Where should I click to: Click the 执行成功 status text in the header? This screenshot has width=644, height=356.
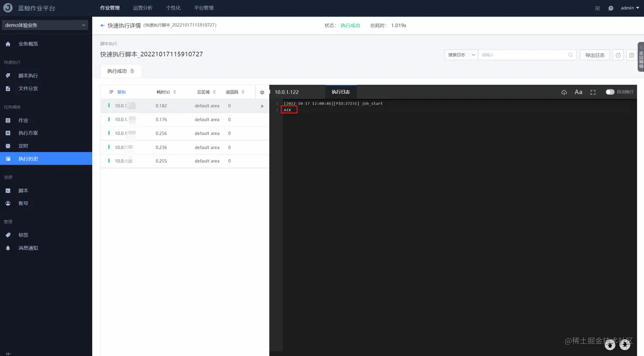point(350,26)
